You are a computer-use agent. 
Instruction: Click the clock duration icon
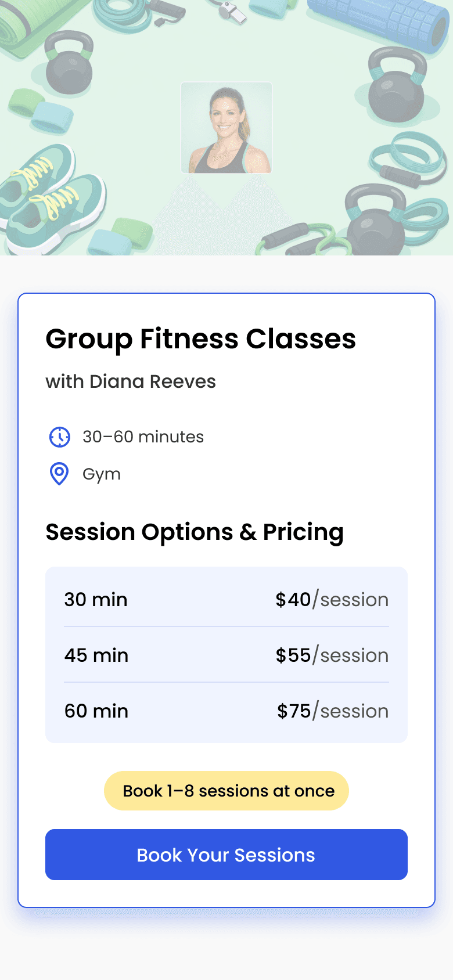(x=59, y=437)
